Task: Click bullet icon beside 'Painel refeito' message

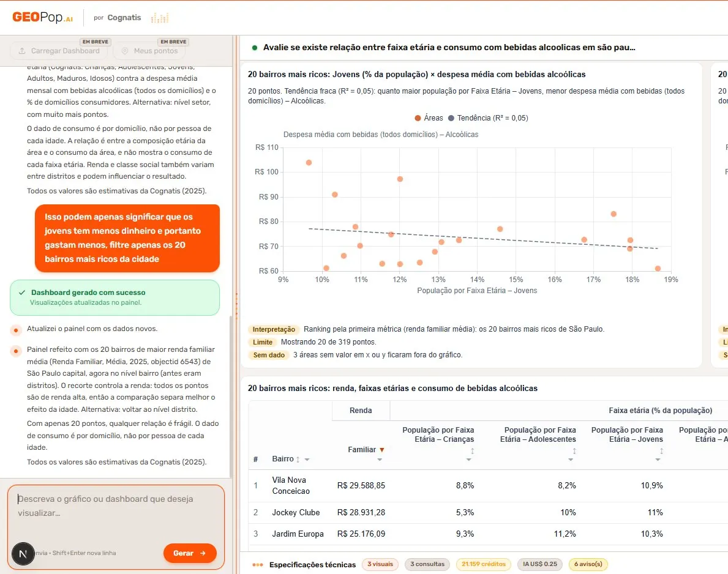Action: [x=16, y=351]
